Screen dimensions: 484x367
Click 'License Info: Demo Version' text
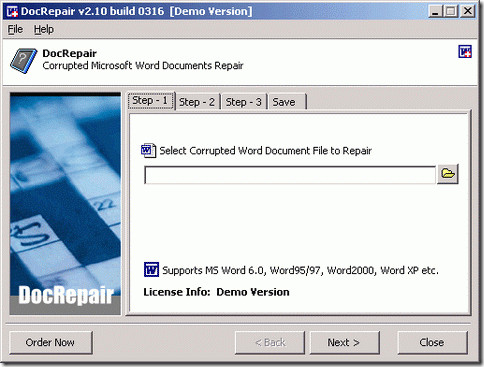click(x=216, y=292)
